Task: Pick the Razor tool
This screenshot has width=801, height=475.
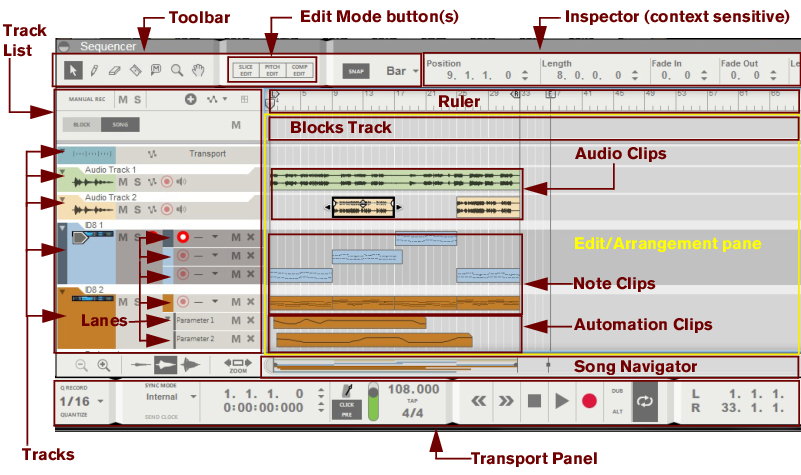Action: (135, 71)
